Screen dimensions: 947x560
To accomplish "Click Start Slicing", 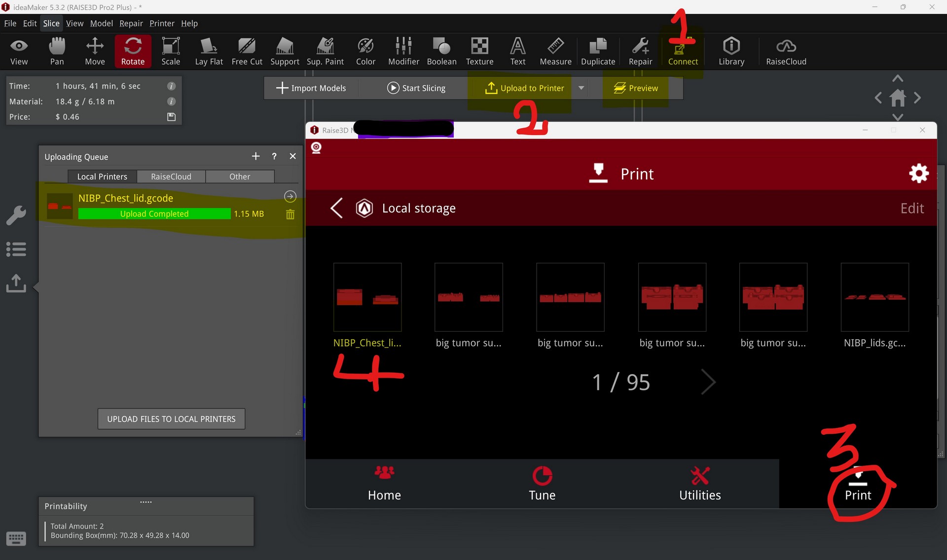I will tap(416, 88).
